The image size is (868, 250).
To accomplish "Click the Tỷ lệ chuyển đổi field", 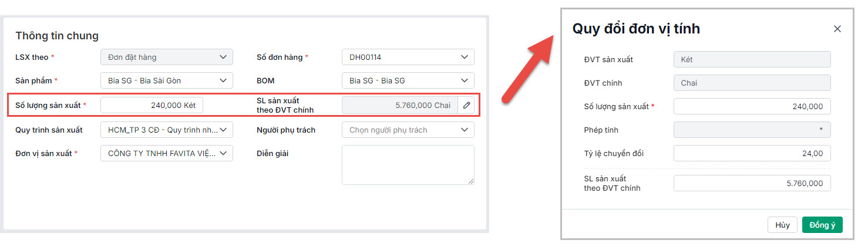I will [752, 153].
